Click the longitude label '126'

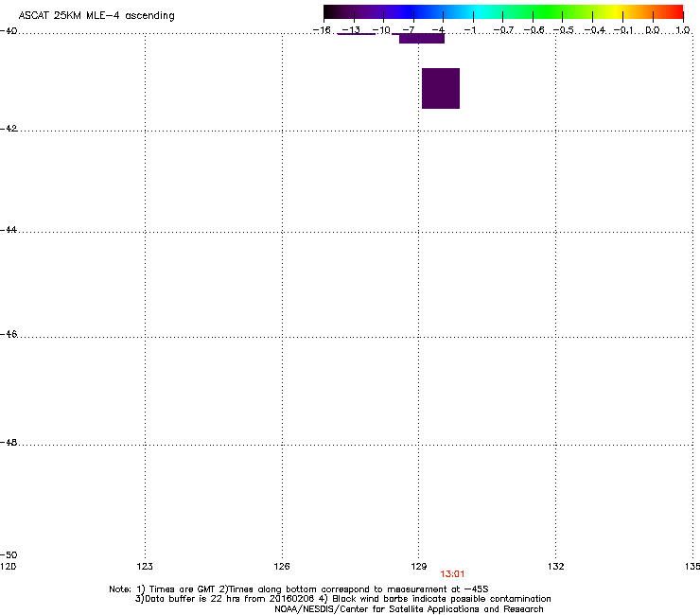coord(282,567)
